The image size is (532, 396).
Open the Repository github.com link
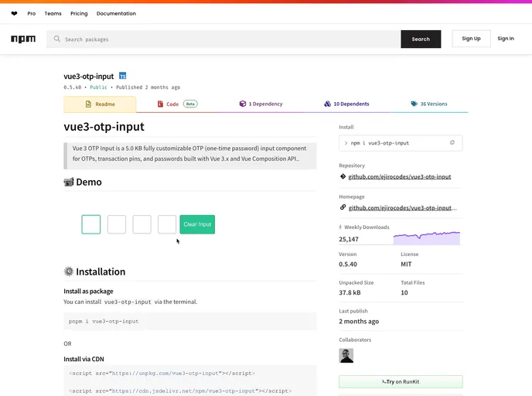(x=400, y=177)
